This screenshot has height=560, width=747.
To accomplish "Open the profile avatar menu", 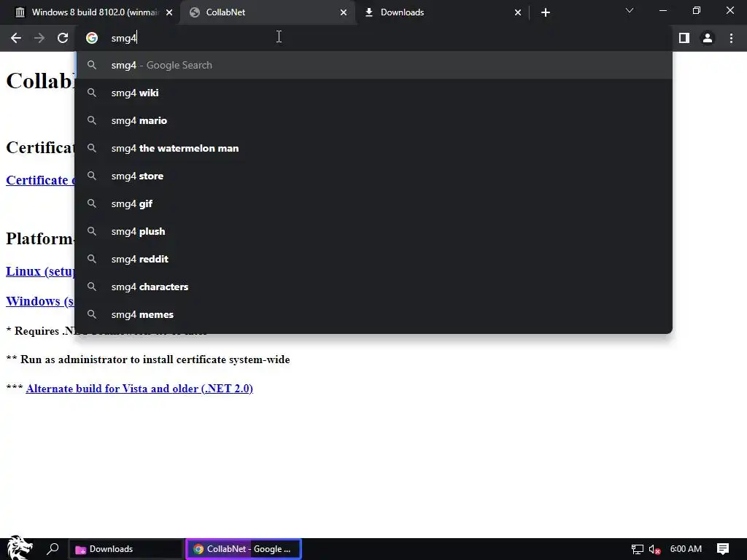I will click(x=708, y=38).
